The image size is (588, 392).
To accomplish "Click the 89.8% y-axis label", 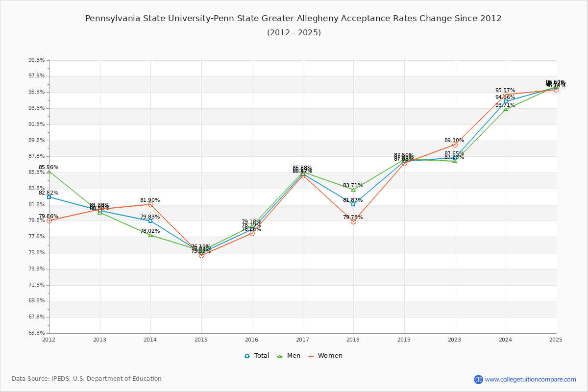I will pos(37,140).
